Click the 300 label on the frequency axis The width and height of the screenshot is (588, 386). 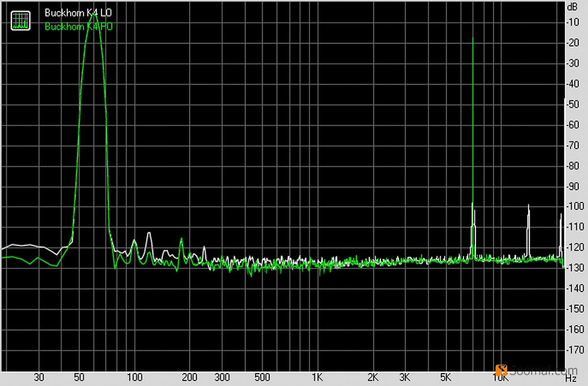(221, 378)
